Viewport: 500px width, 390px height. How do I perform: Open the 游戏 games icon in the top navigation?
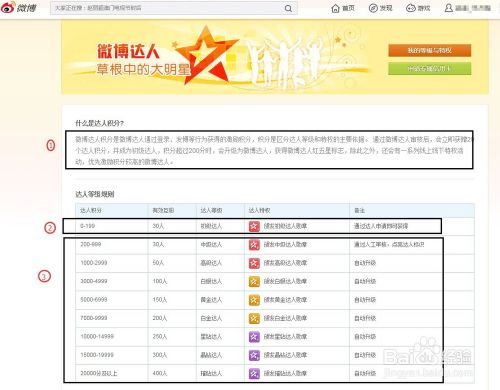tap(411, 8)
